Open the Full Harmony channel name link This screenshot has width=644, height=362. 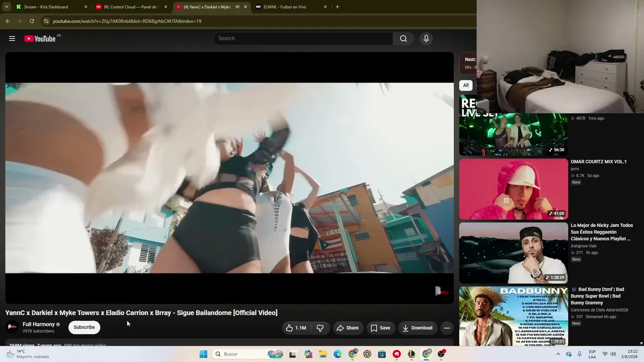pos(39,324)
